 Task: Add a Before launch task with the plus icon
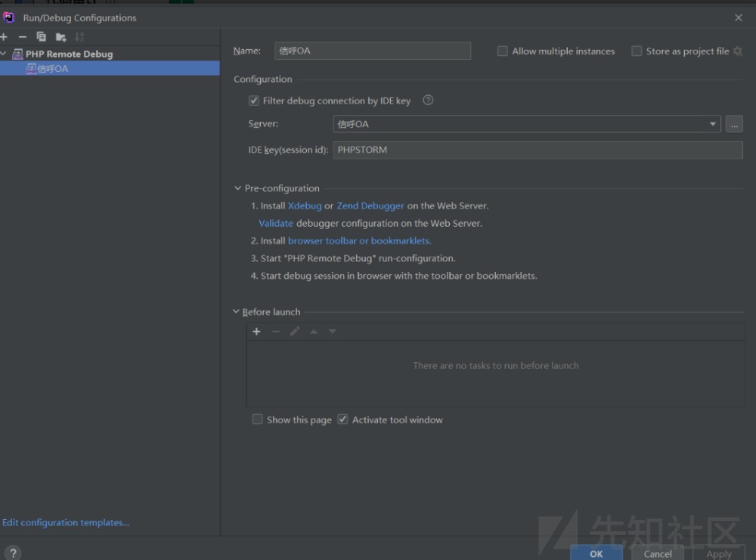point(256,332)
